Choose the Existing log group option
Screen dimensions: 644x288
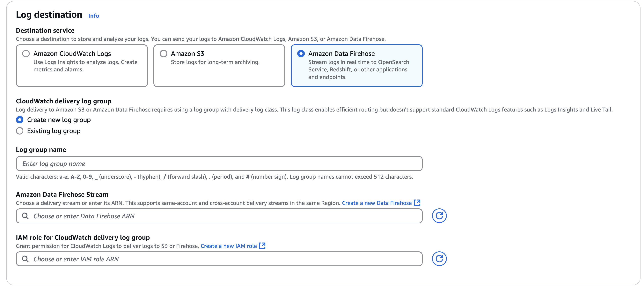pyautogui.click(x=20, y=131)
